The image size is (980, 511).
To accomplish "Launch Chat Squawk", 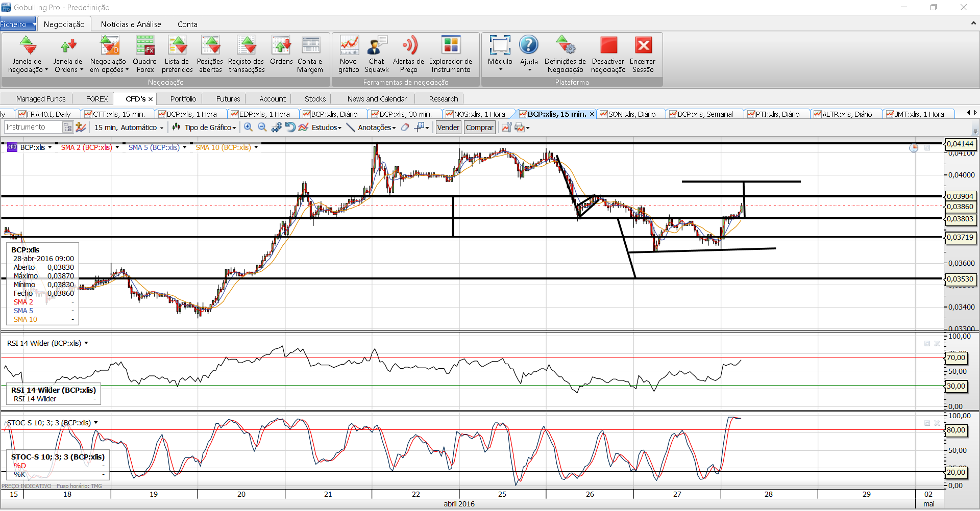I will tap(377, 54).
